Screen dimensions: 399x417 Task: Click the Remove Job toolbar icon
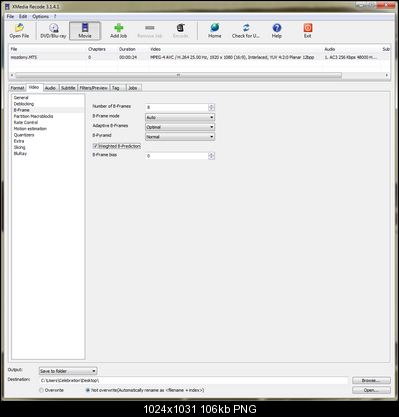pos(150,31)
